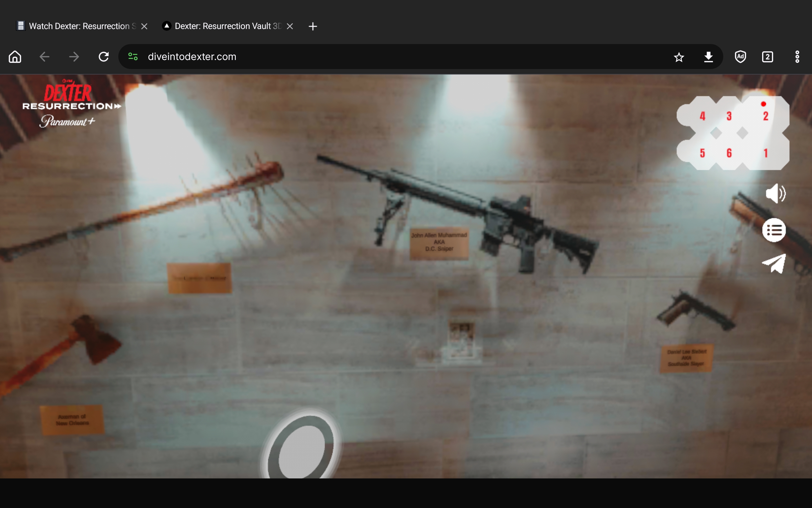
Task: Close the Watch Dexter: Resurrection tab
Action: pos(144,26)
